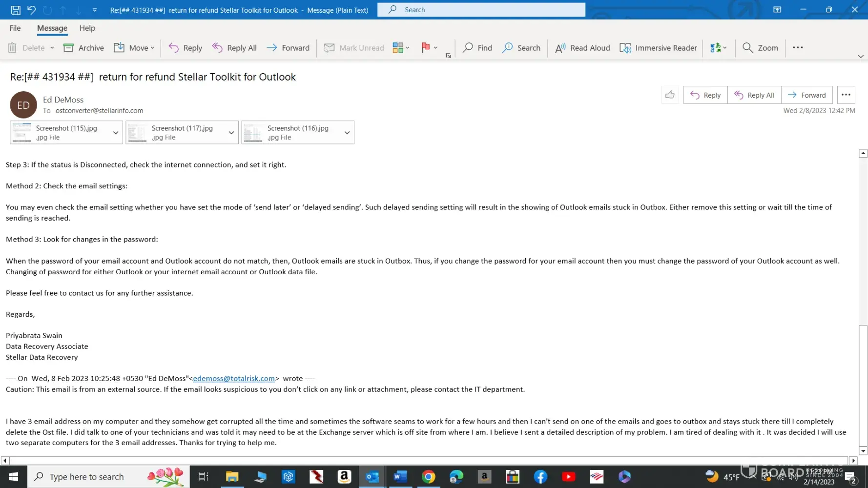
Task: Click the horizontal scrollbar right arrow
Action: (x=853, y=460)
